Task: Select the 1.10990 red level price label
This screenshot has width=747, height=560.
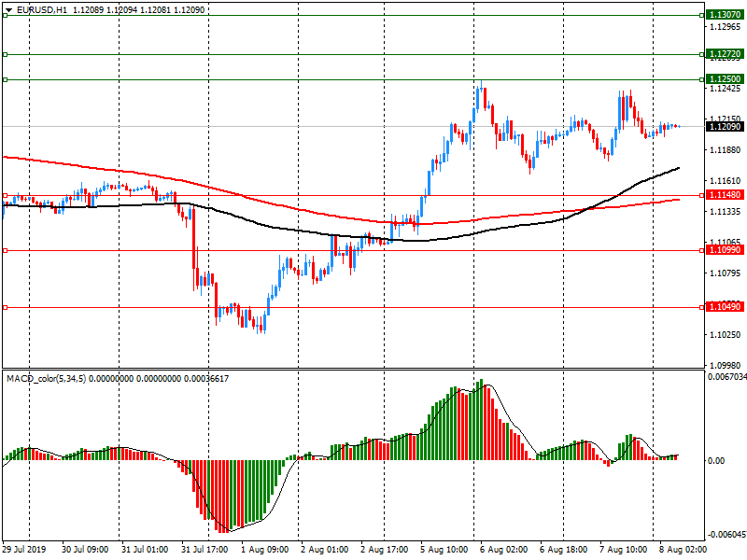Action: [726, 250]
